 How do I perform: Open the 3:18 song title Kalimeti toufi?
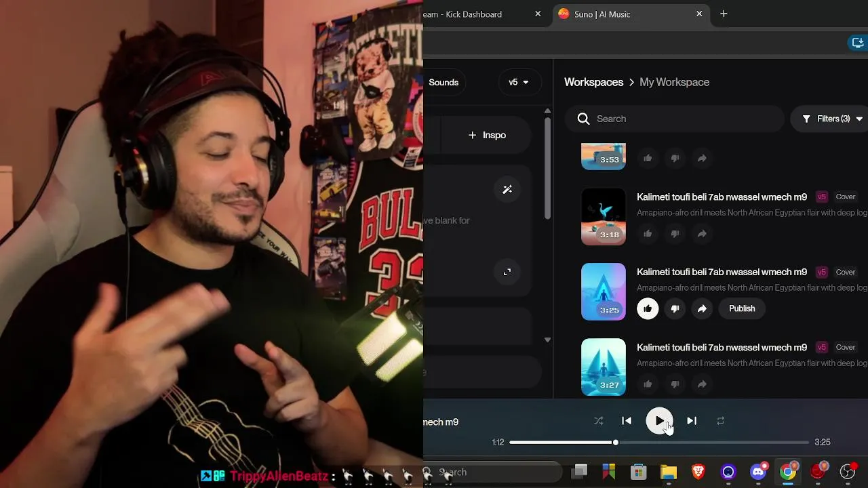tap(722, 197)
